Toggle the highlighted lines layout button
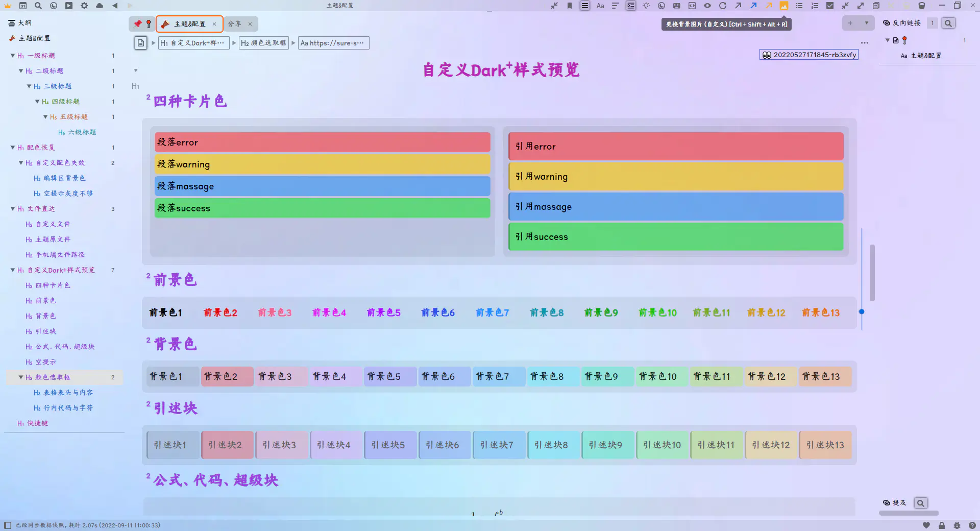The height and width of the screenshot is (531, 980). (585, 6)
